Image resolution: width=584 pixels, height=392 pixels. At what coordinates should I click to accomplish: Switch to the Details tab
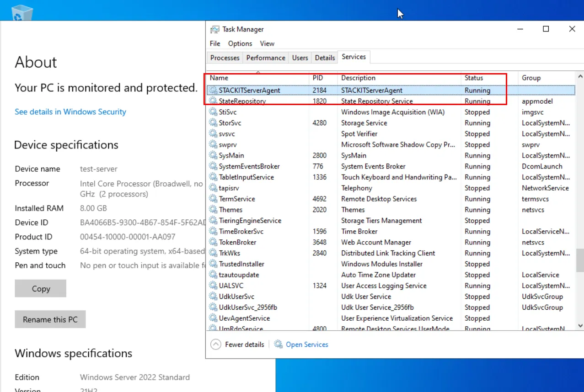click(324, 58)
